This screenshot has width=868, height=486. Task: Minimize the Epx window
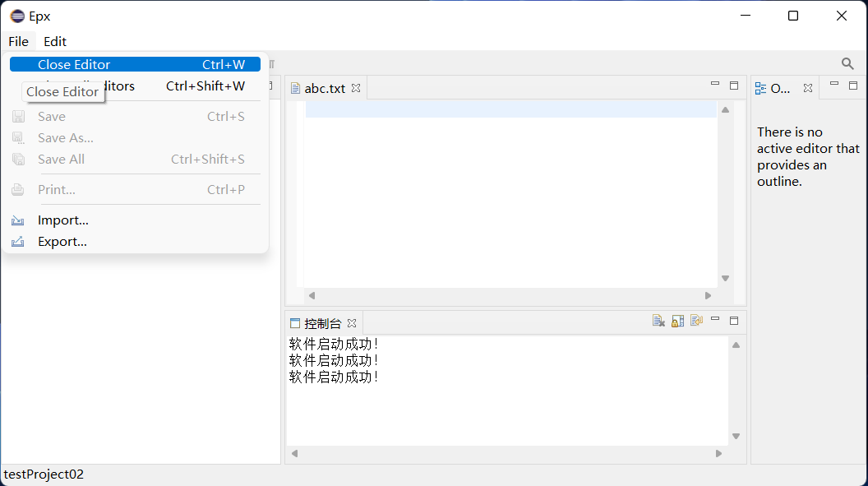746,16
